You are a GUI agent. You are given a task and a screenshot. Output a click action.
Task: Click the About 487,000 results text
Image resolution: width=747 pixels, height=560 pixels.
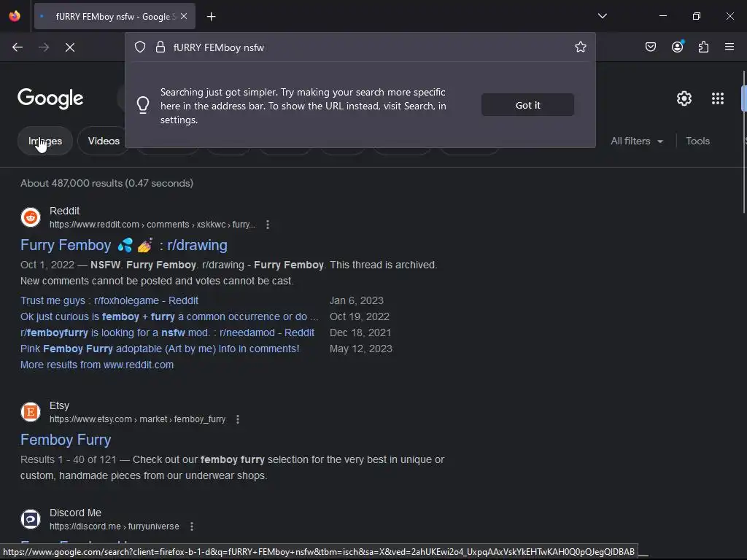pos(107,183)
